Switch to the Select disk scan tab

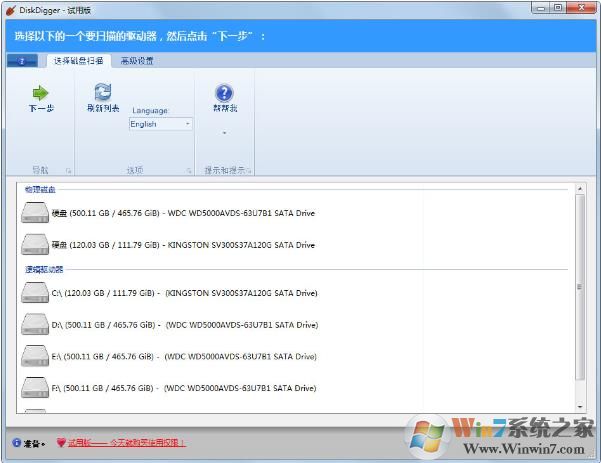tap(79, 61)
